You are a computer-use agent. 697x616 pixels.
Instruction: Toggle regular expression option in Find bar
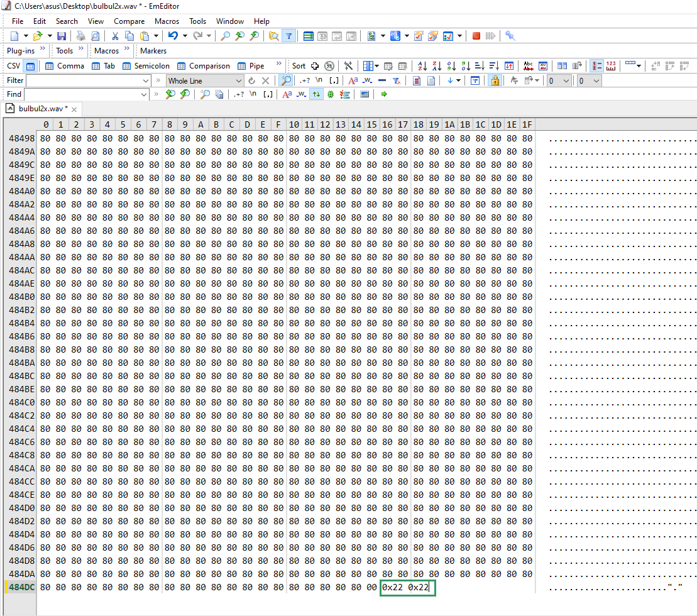pos(239,94)
